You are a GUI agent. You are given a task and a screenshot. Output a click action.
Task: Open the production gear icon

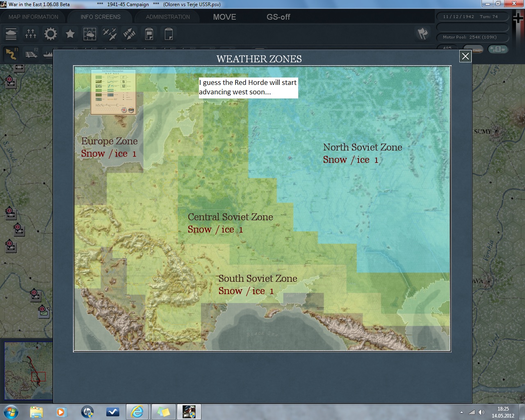pyautogui.click(x=50, y=34)
